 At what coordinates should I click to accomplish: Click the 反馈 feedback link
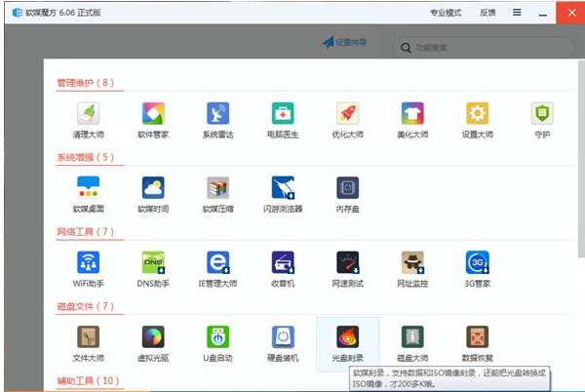coord(487,13)
